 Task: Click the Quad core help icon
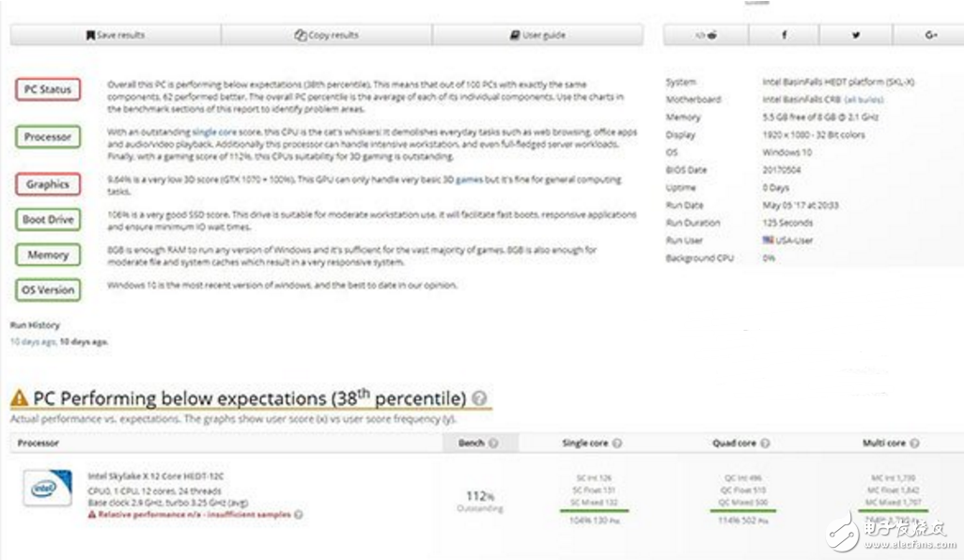point(765,443)
